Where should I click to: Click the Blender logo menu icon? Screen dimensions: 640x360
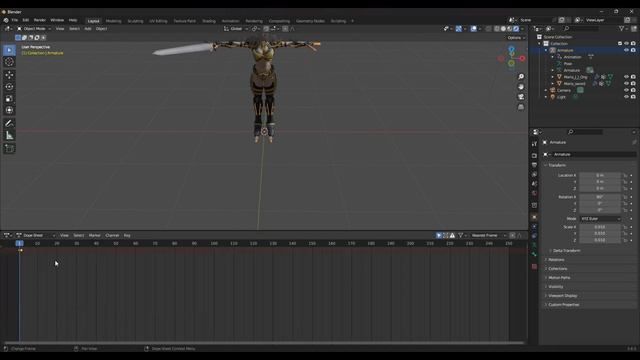(6, 20)
